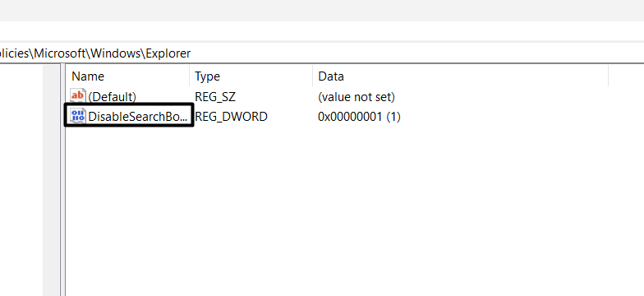644x296 pixels.
Task: Sort values by the Type column header
Action: [x=251, y=76]
